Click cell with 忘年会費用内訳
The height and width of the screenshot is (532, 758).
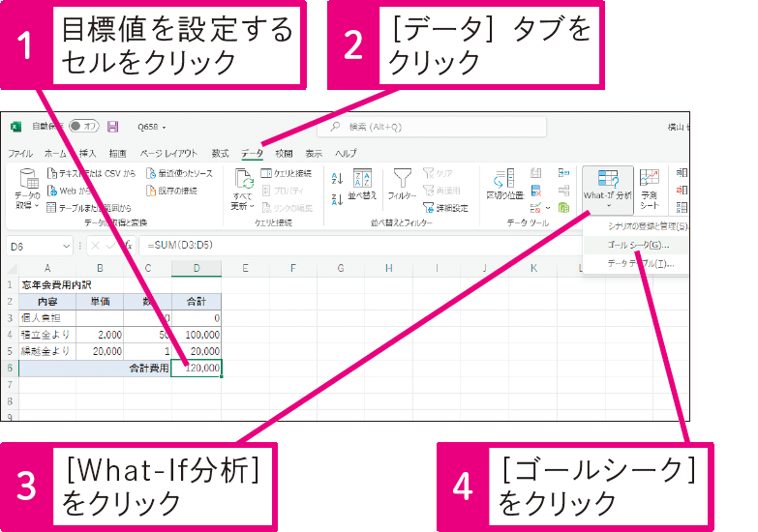click(47, 285)
